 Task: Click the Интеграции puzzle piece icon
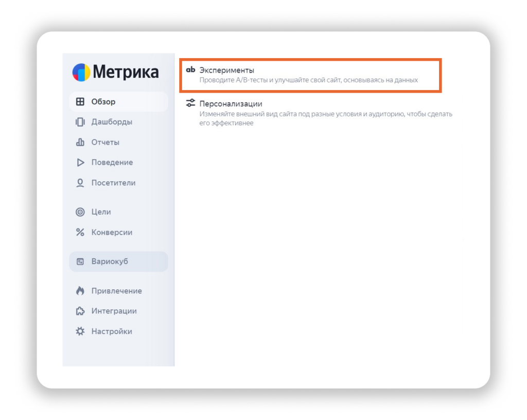click(80, 311)
